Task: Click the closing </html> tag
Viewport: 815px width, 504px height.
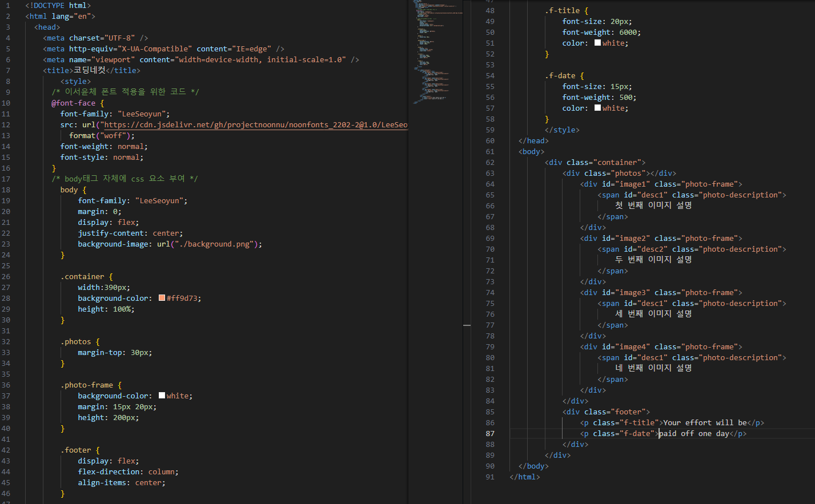Action: pos(525,477)
